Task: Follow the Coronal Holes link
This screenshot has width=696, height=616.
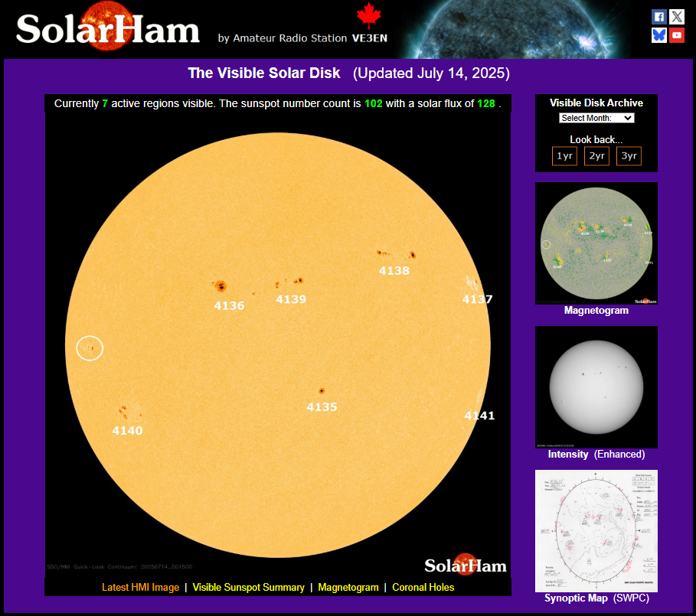Action: [x=423, y=588]
